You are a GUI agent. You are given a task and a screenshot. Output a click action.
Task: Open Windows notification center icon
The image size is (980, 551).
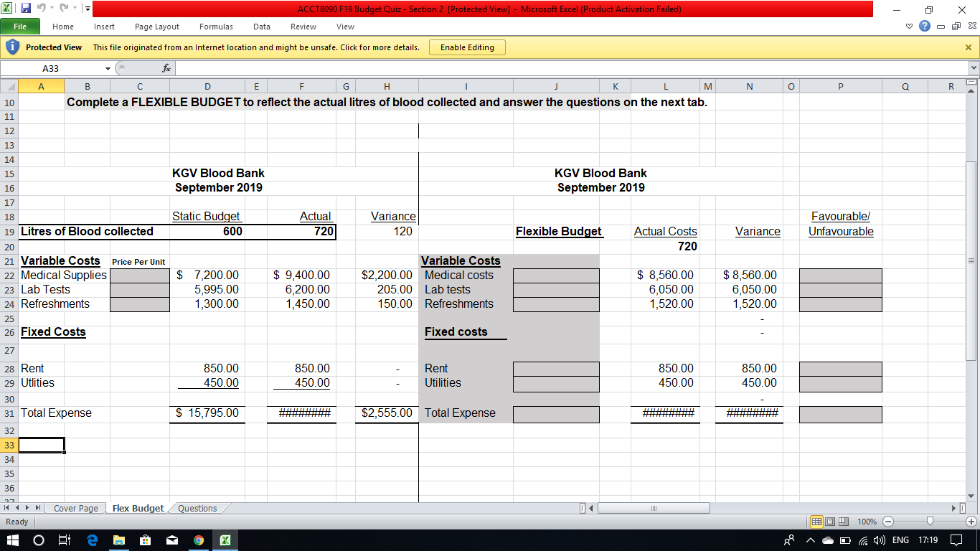(x=956, y=540)
